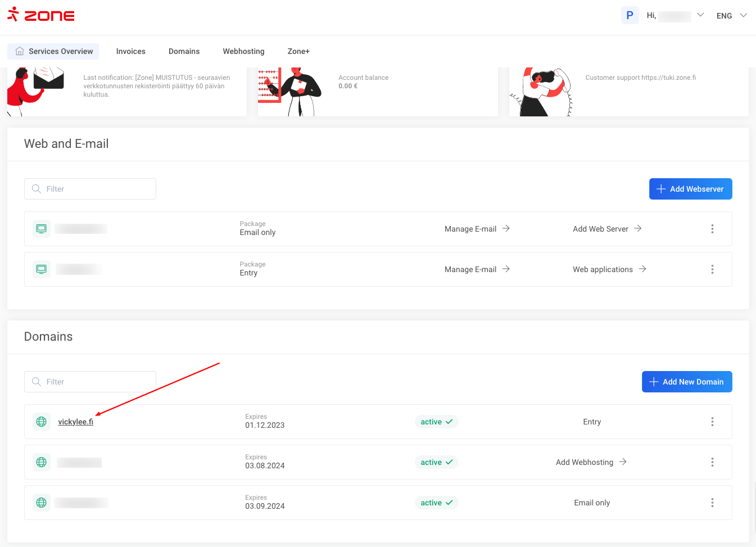Click the Add New Domain button
756x547 pixels.
(687, 382)
